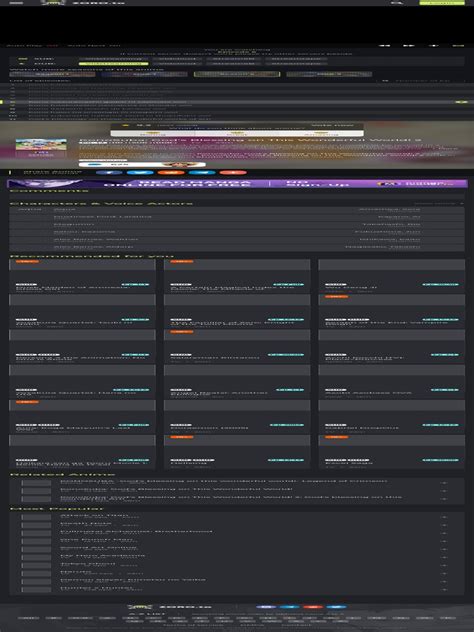Click the Read Manga Online For Free banner
The image size is (474, 632).
pos(237,183)
